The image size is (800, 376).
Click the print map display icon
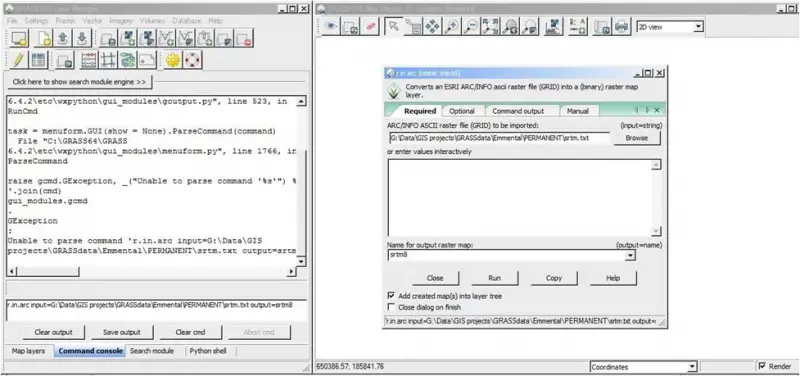click(x=621, y=27)
